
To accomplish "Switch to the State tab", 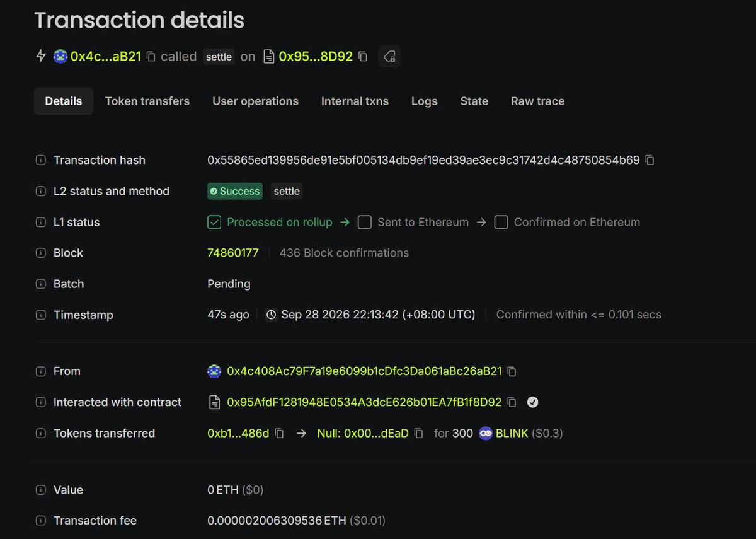I will pos(474,101).
